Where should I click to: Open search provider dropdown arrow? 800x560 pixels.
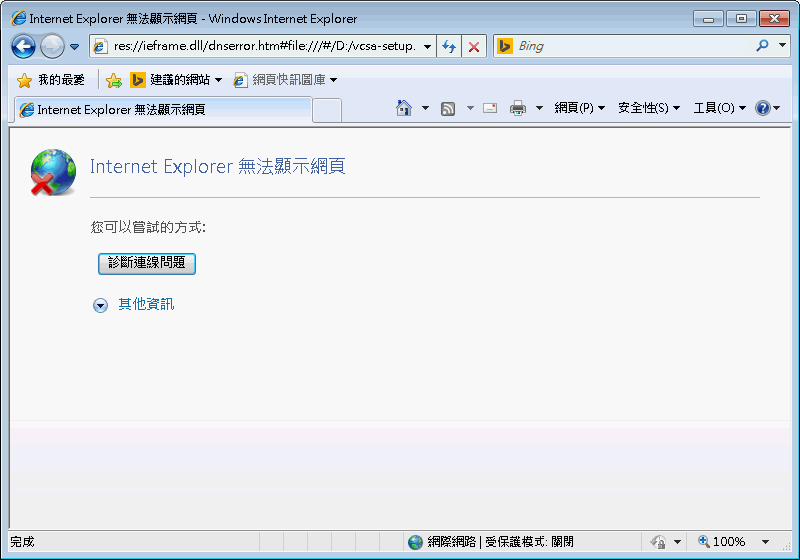click(x=782, y=45)
